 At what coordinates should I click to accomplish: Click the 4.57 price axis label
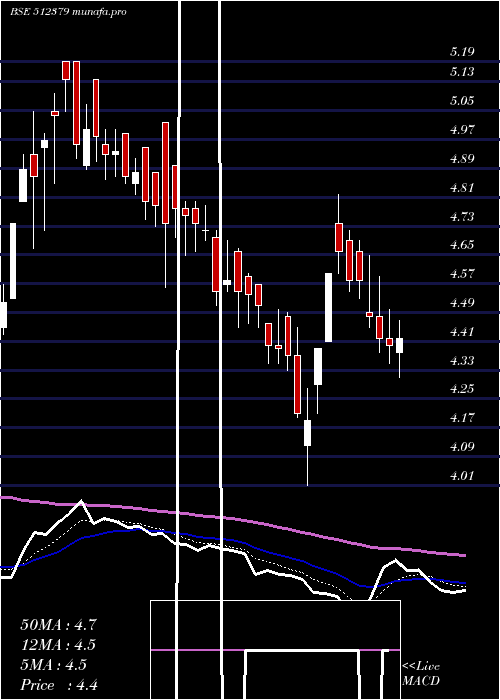pos(462,274)
